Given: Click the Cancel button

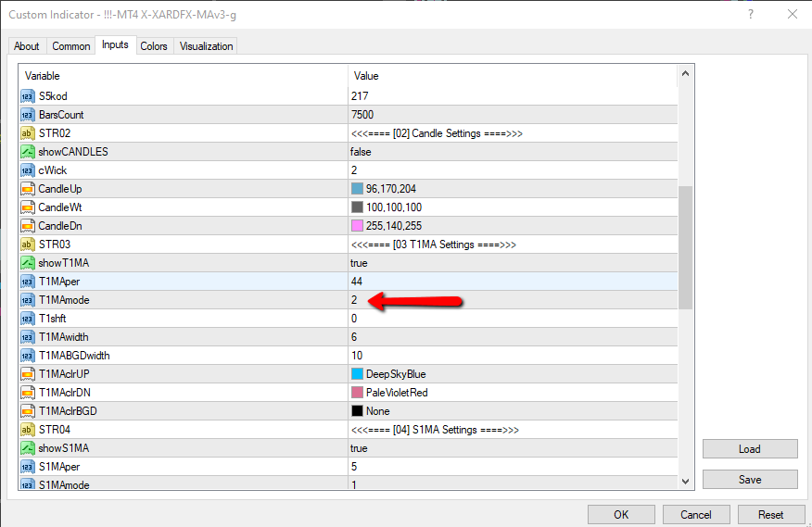Looking at the screenshot, I should 696,515.
